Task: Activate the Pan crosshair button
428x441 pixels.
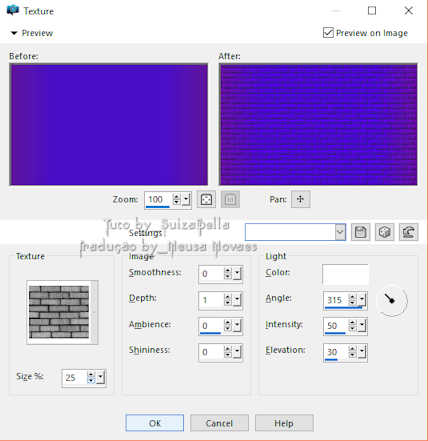Action: [300, 199]
